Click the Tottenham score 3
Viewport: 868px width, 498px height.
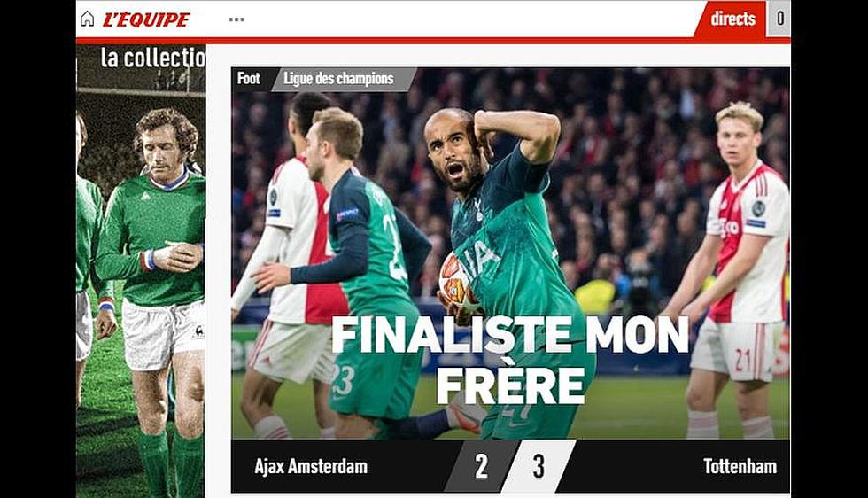tap(539, 466)
